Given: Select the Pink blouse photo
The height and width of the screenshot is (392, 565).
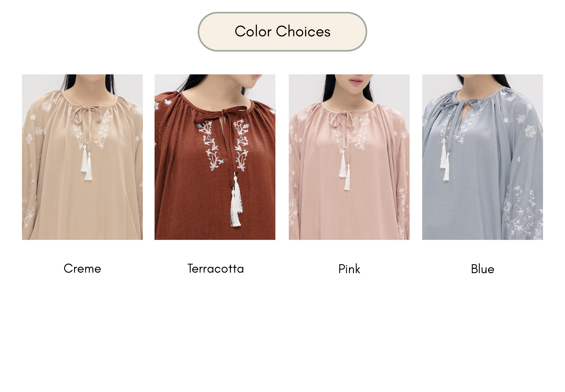Looking at the screenshot, I should tap(349, 157).
